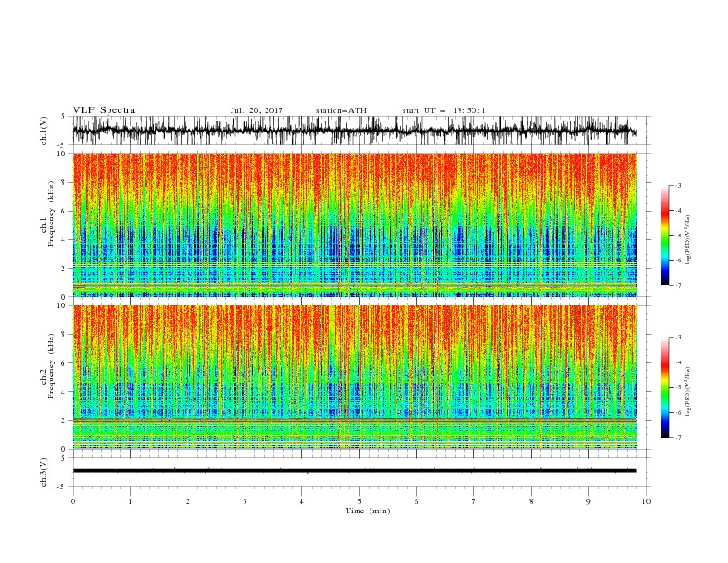The height and width of the screenshot is (563, 728).
Task: Click the time axis tick label '1'
Action: pos(130,501)
